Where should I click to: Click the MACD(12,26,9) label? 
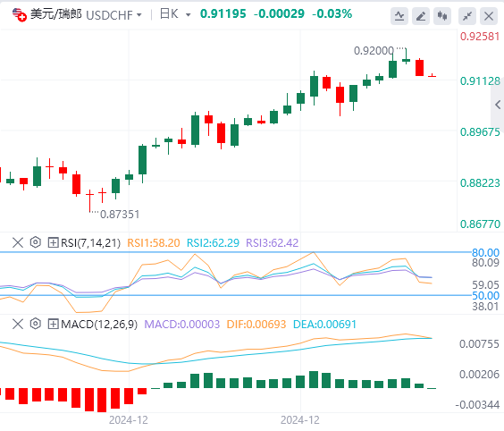tap(99, 324)
